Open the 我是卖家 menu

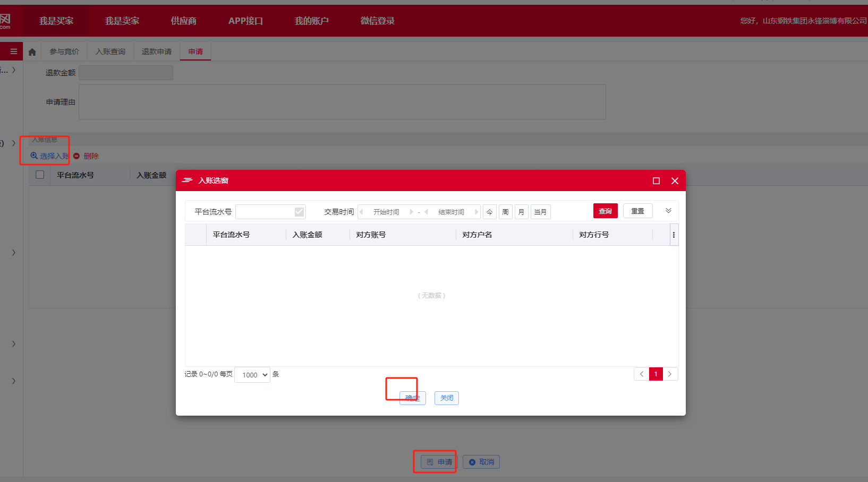coord(122,21)
